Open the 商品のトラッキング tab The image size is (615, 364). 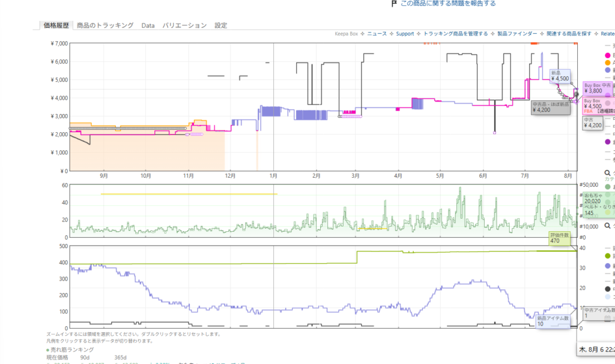tap(105, 25)
